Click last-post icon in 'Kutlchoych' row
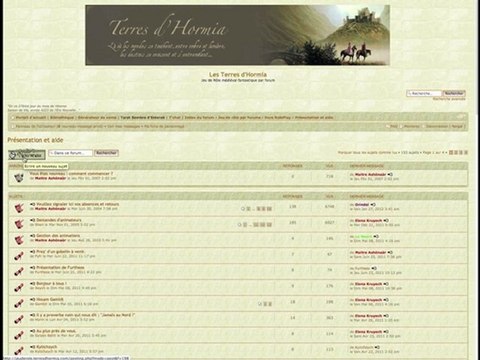 [377, 348]
